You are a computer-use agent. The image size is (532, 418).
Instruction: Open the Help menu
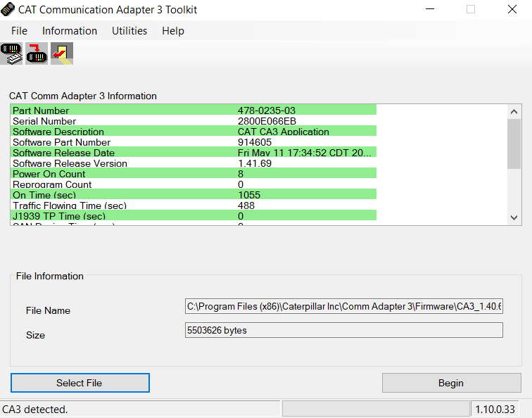click(x=173, y=31)
